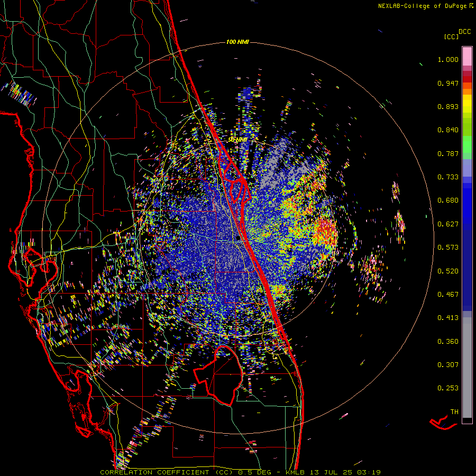Select the 0.733 scale value
The height and width of the screenshot is (476, 476).
pos(448,177)
